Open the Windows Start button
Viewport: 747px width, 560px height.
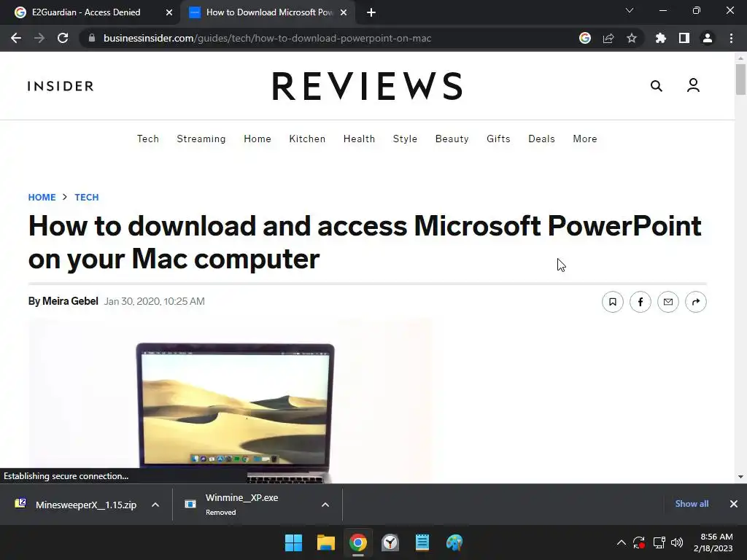pyautogui.click(x=293, y=542)
